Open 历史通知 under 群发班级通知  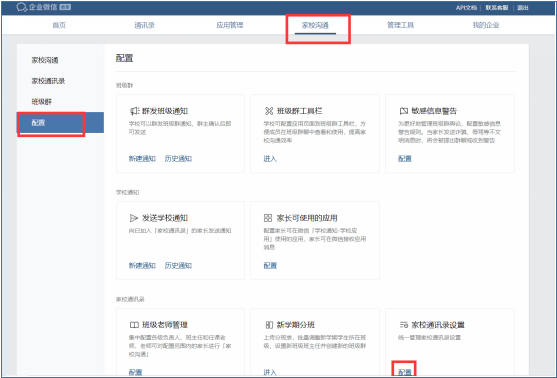(x=178, y=159)
